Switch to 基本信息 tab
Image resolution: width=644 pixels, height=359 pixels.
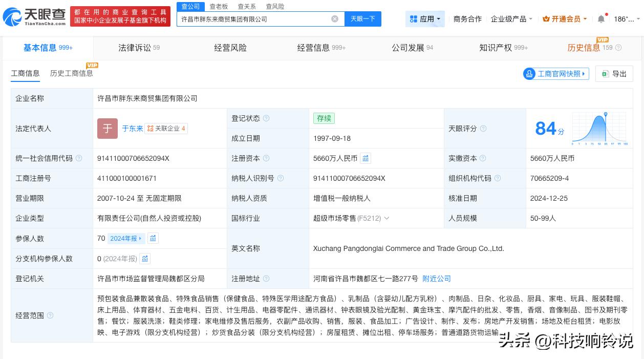[48, 48]
